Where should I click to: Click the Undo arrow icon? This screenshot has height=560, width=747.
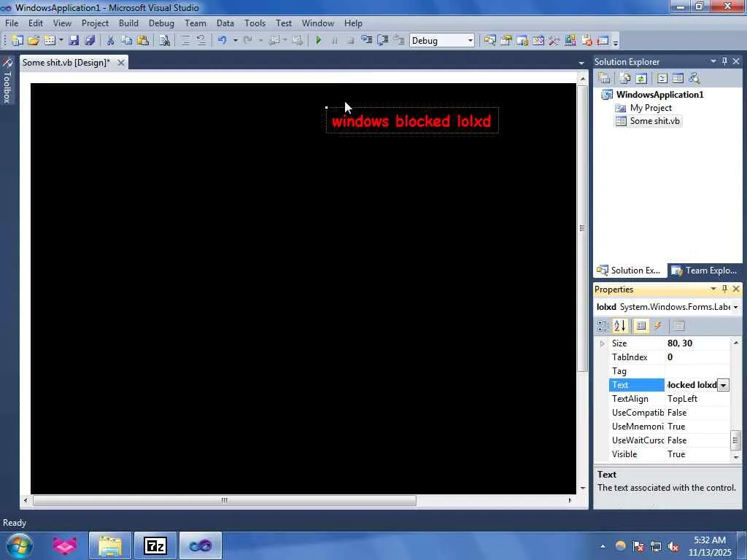[x=222, y=41]
